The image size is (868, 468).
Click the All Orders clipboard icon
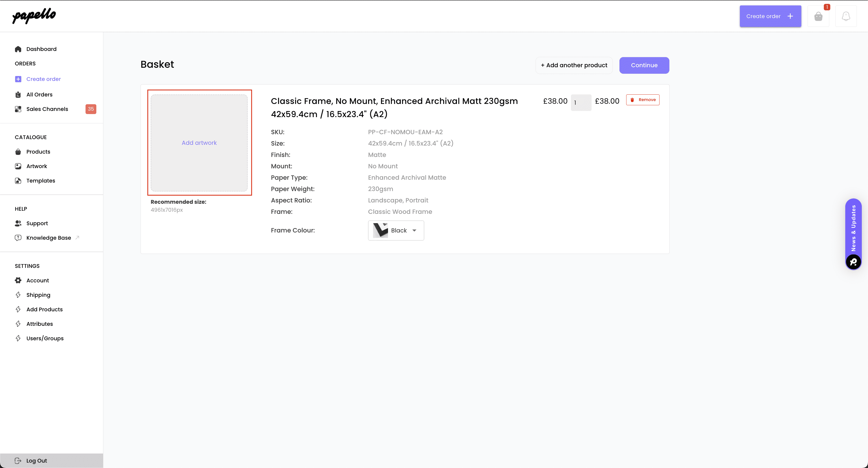pyautogui.click(x=18, y=95)
